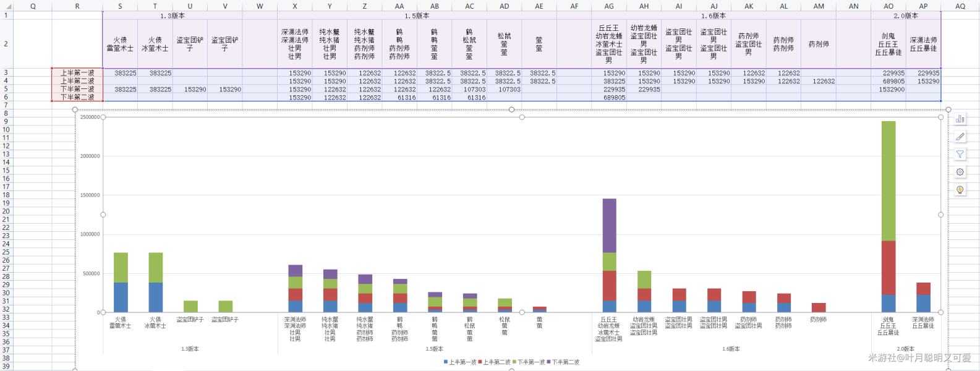The height and width of the screenshot is (371, 980).
Task: Click the chart filter funnel icon
Action: [x=960, y=155]
